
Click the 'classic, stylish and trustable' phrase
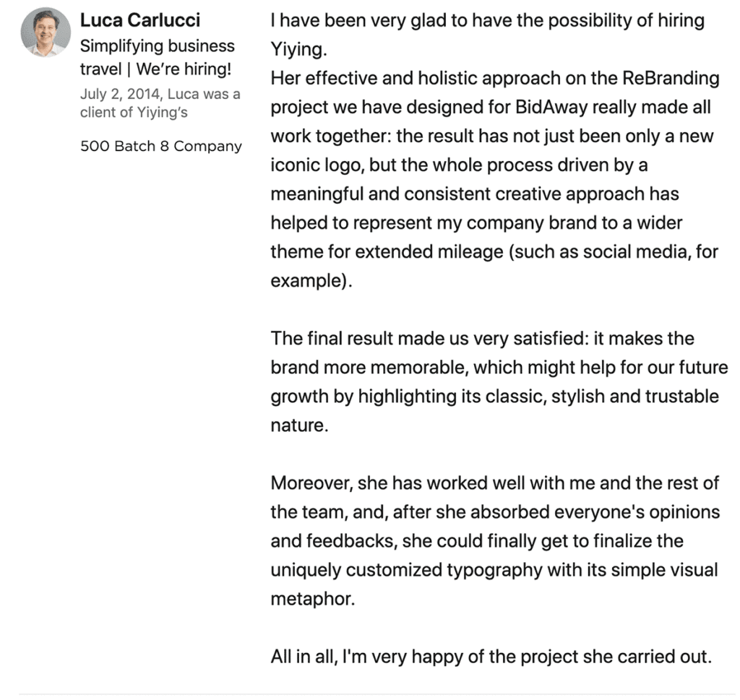602,396
